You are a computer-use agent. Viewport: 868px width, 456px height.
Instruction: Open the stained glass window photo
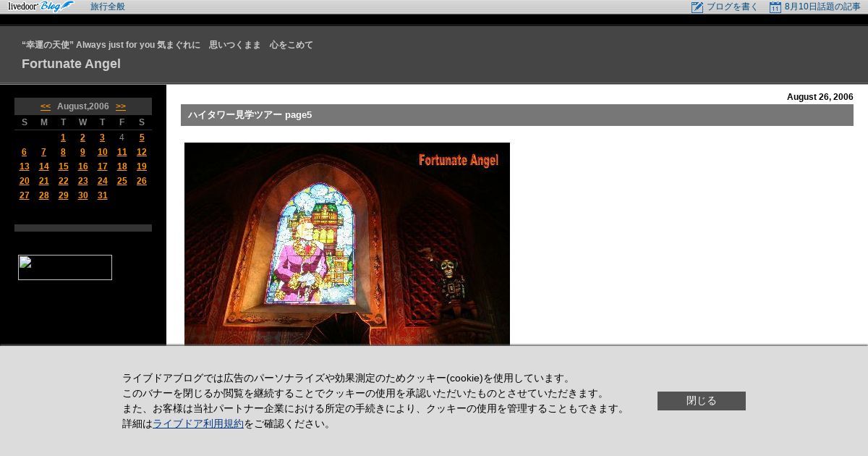(x=347, y=244)
